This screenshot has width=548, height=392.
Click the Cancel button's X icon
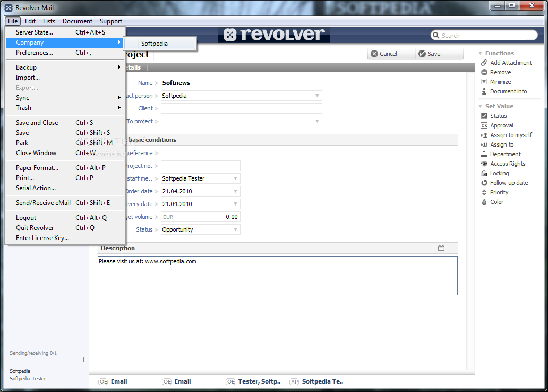[374, 54]
